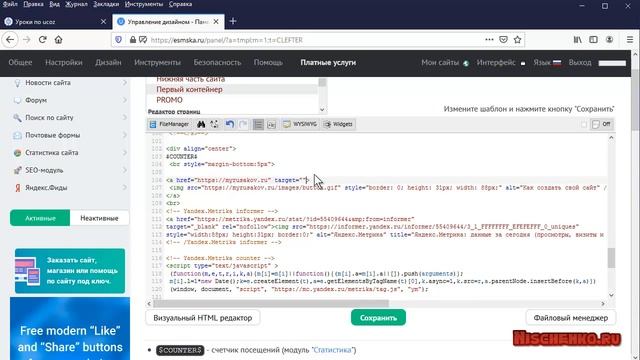This screenshot has width=640, height=360.
Task: Open the Закладки menu
Action: 106,4
